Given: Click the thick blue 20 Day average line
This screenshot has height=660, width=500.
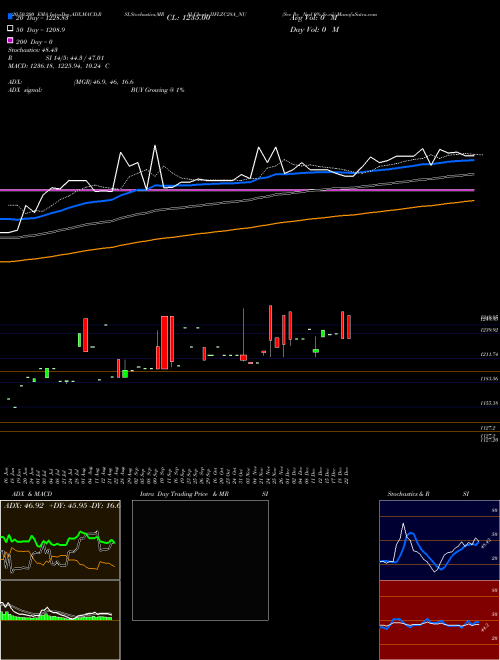Looking at the screenshot, I should click(236, 181).
